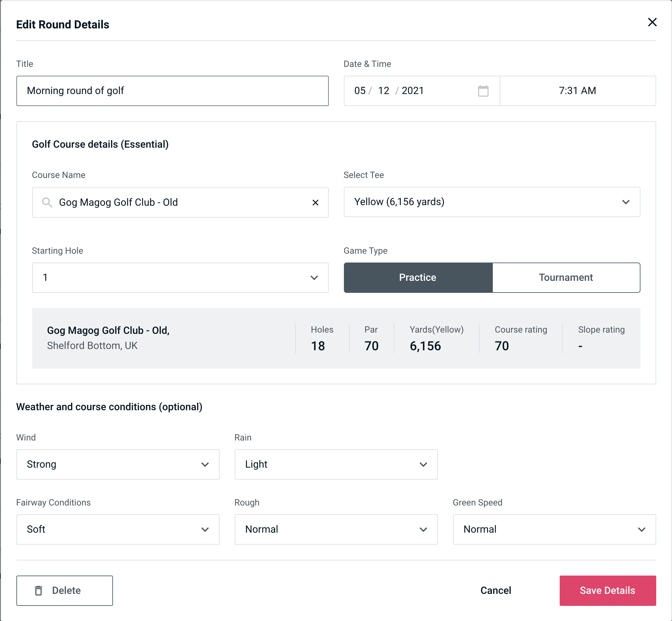Select Practice game type toggle

coord(417,277)
